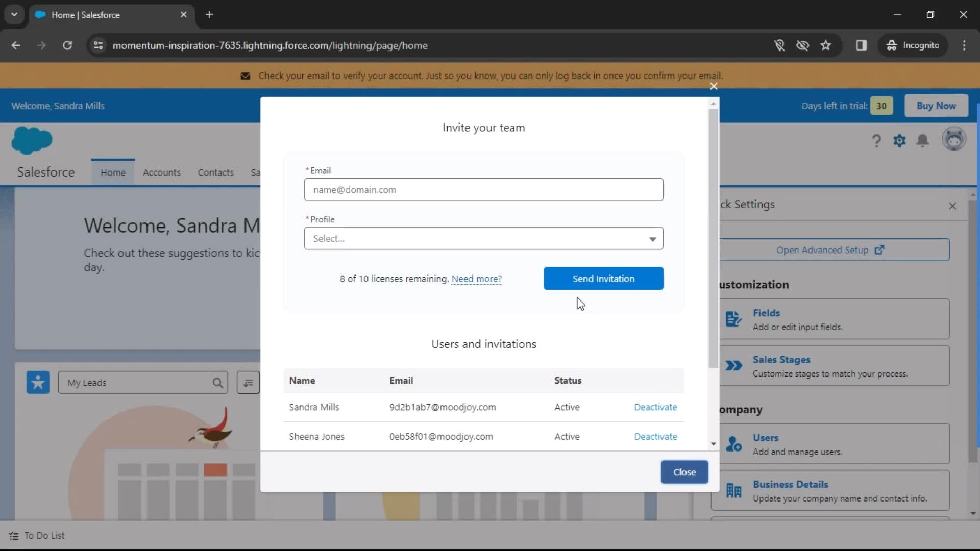980x551 pixels.
Task: Switch to the Contacts tab
Action: (x=215, y=172)
